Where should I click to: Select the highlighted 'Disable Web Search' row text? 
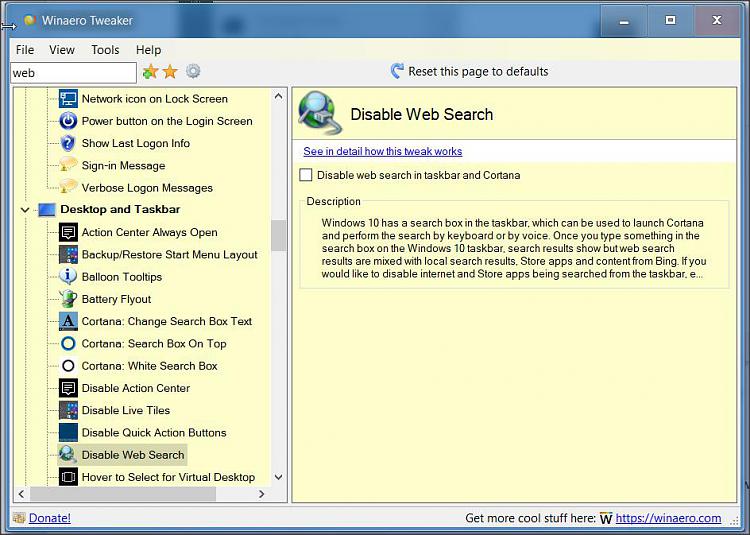[133, 455]
